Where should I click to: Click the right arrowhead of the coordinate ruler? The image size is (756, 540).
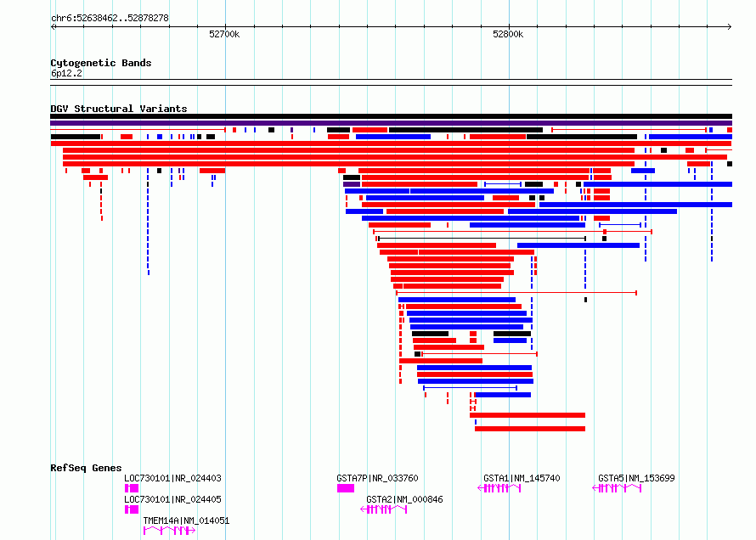(730, 27)
